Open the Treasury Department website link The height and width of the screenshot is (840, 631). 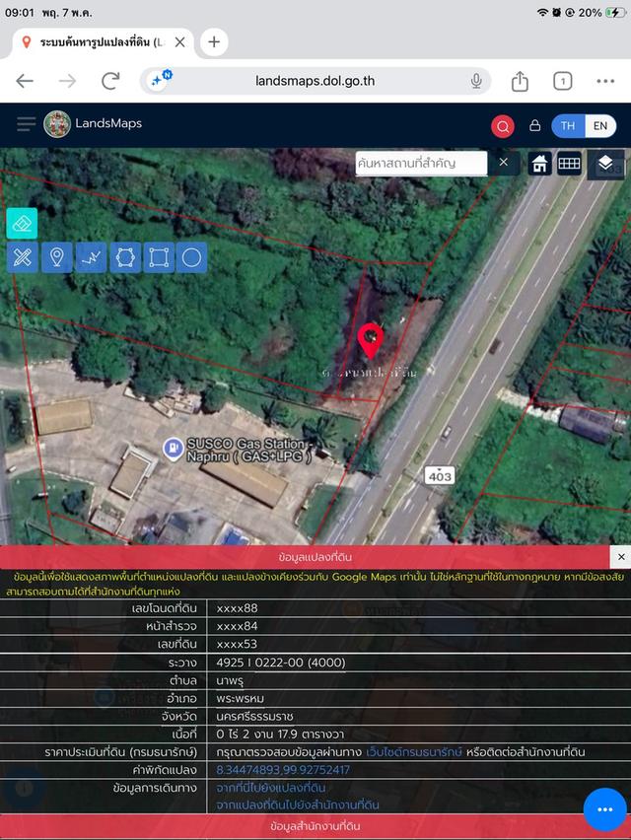pyautogui.click(x=414, y=752)
